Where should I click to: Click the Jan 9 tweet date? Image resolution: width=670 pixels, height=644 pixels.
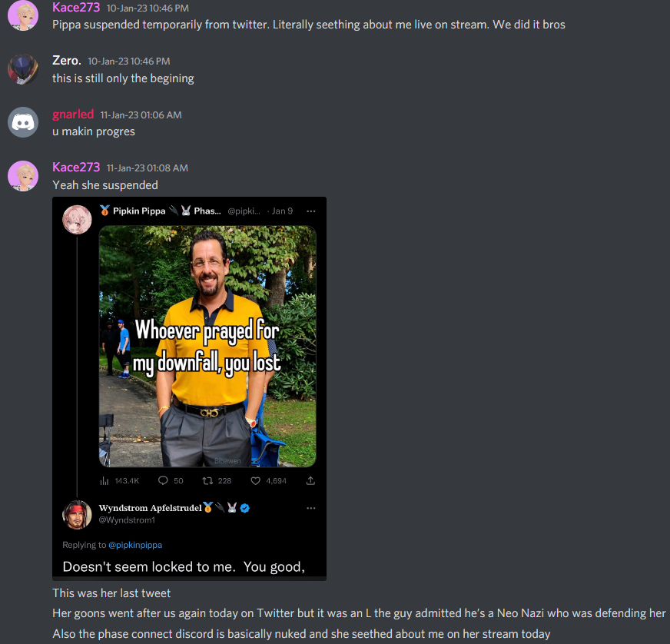tap(283, 211)
